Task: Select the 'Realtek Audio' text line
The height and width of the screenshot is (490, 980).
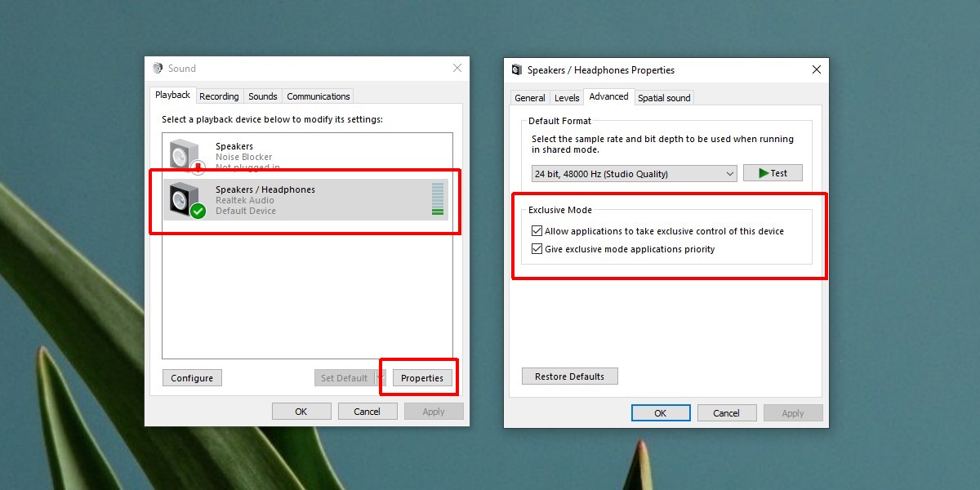Action: point(245,200)
